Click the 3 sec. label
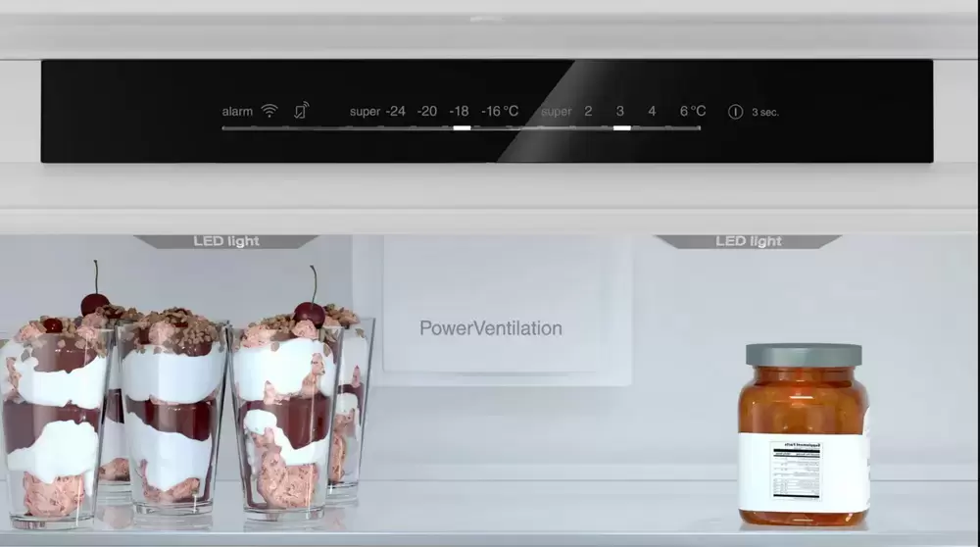Image resolution: width=980 pixels, height=547 pixels. [764, 113]
